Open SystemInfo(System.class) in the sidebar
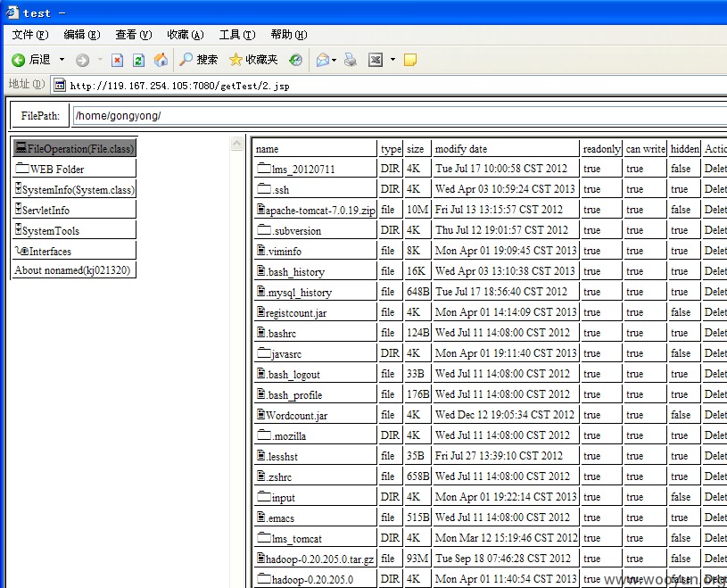The image size is (727, 588). tap(74, 189)
